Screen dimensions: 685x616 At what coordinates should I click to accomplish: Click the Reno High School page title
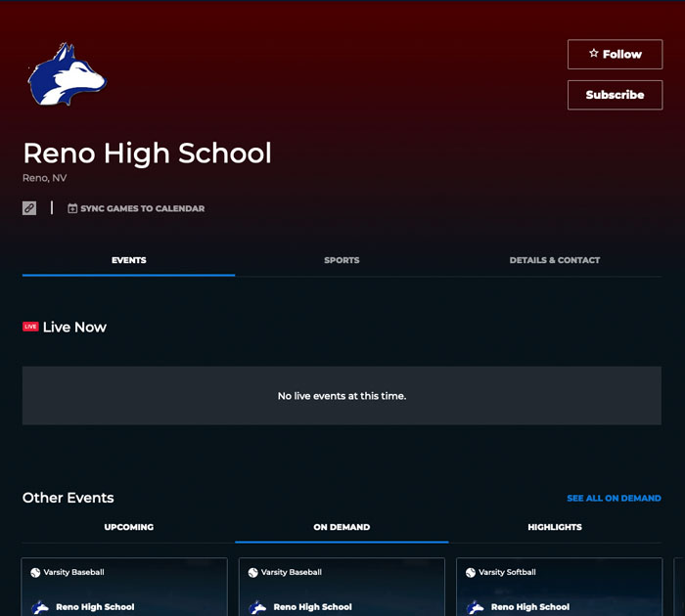[x=147, y=154]
